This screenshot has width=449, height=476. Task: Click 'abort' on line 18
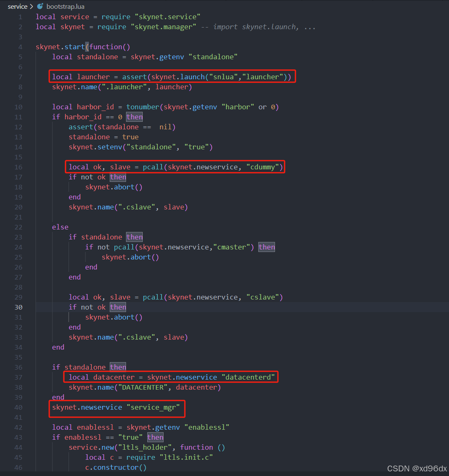124,187
